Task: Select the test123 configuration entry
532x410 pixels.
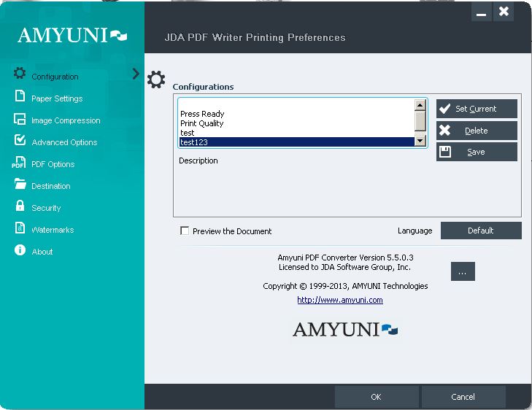Action: (x=296, y=142)
